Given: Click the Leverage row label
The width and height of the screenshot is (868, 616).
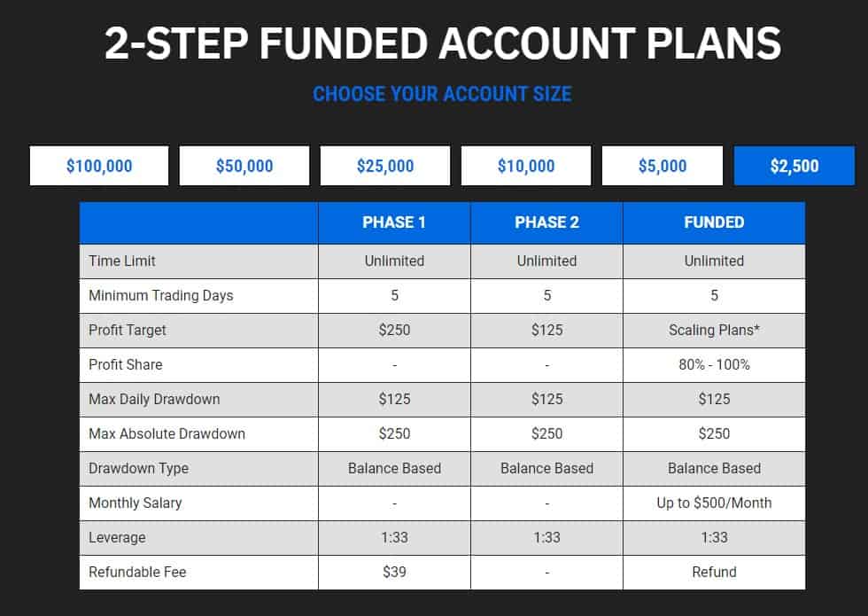Looking at the screenshot, I should click(x=117, y=537).
